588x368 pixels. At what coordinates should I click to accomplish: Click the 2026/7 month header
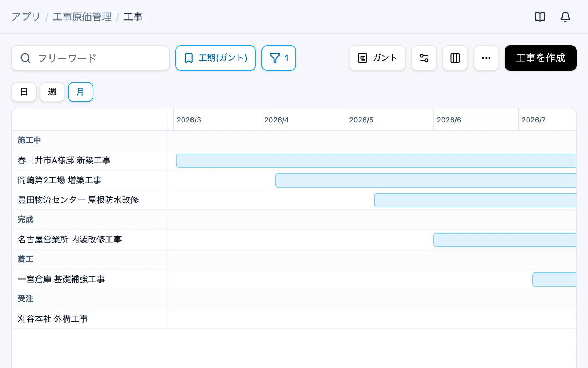click(547, 120)
